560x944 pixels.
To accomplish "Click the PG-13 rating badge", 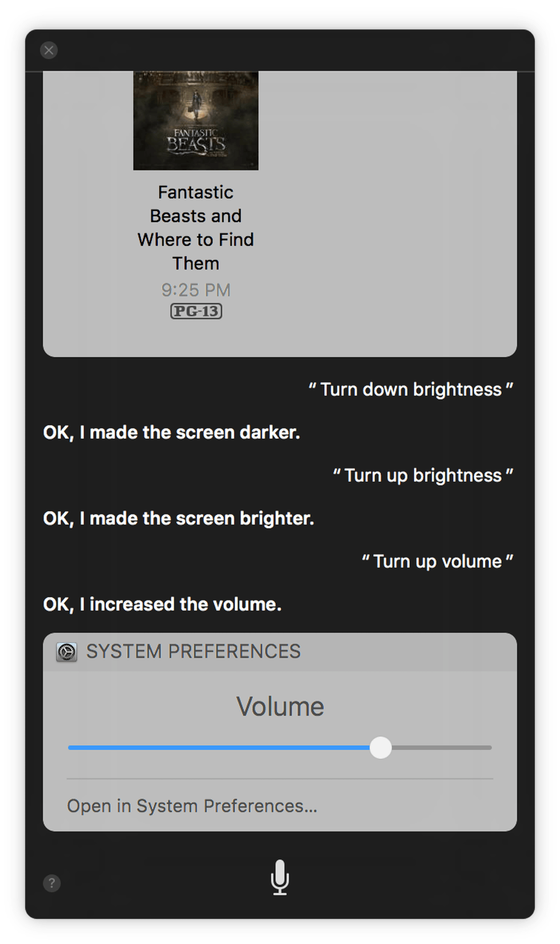I will tap(196, 311).
